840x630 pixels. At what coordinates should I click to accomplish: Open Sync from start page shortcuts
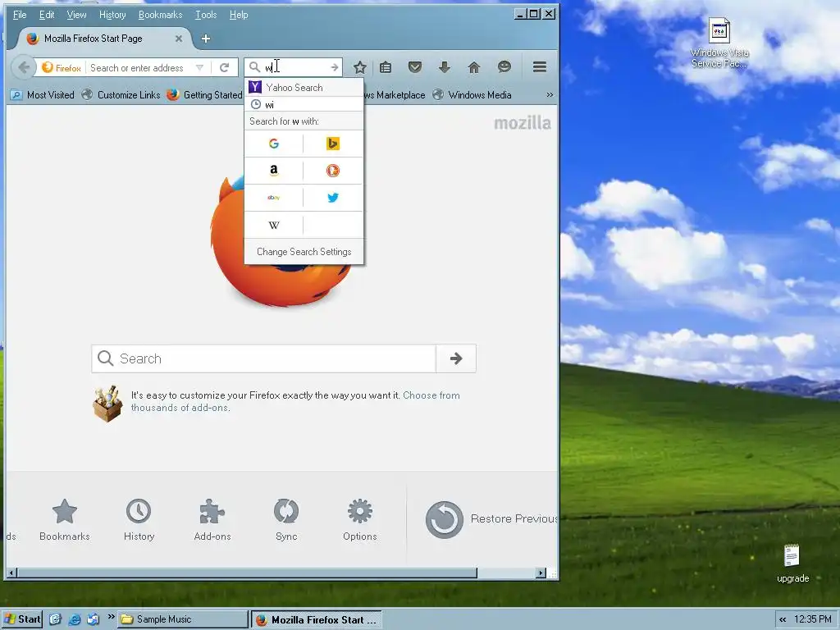(x=286, y=519)
